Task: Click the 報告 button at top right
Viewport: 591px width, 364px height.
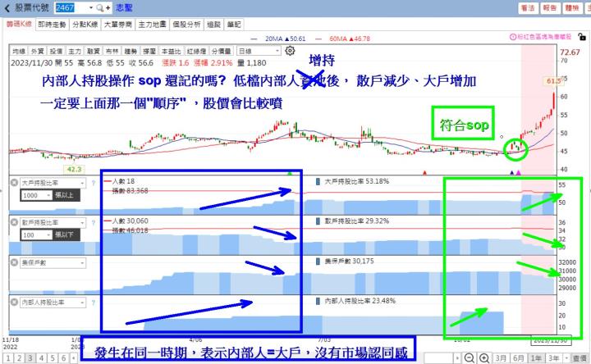Action: 550,8
